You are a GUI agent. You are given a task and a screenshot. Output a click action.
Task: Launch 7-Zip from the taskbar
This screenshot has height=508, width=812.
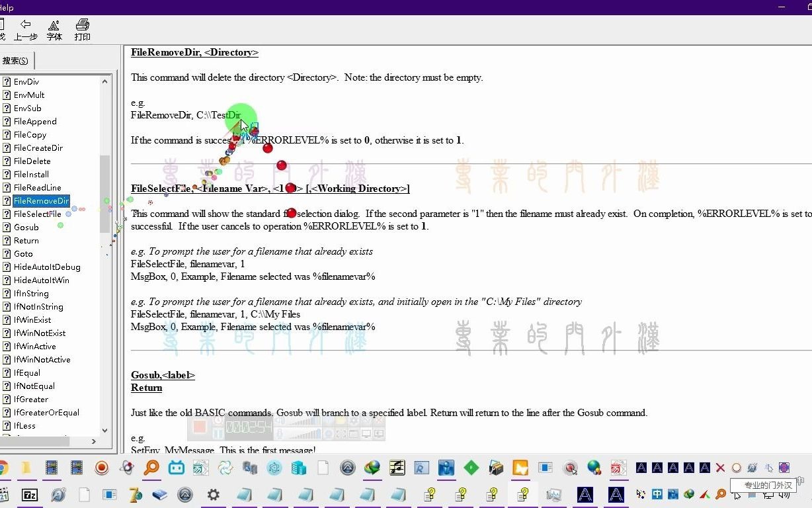29,495
